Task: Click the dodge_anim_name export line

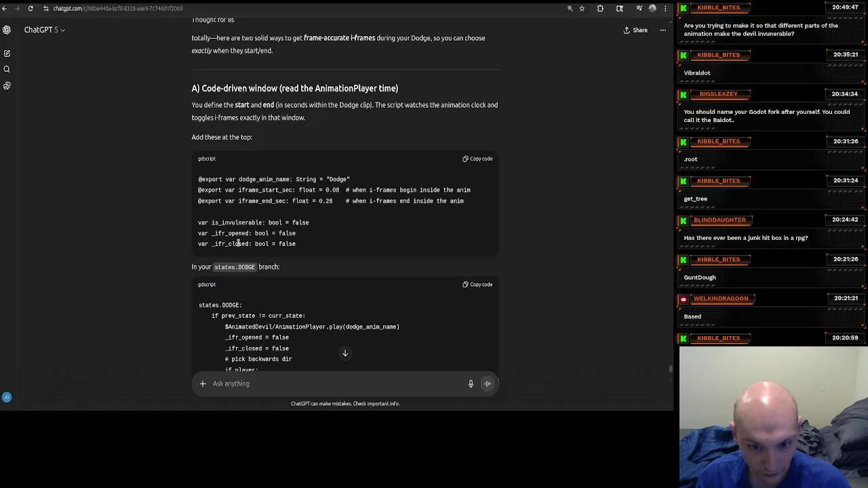Action: click(x=274, y=180)
